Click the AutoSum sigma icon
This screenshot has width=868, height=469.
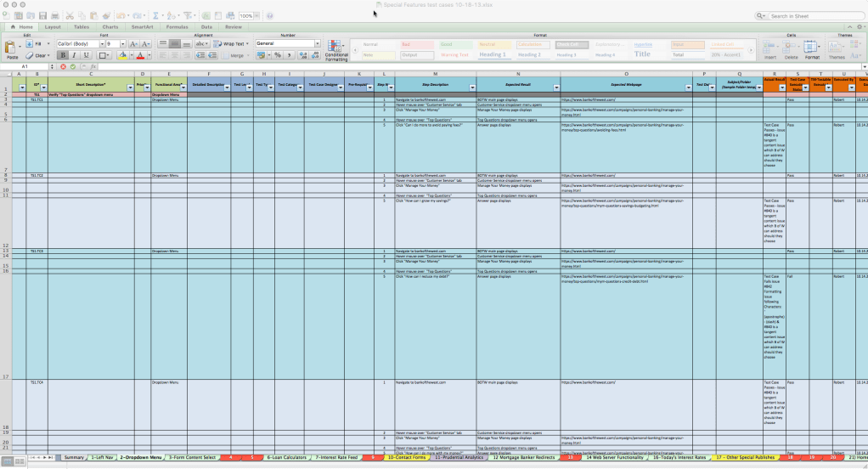click(155, 15)
